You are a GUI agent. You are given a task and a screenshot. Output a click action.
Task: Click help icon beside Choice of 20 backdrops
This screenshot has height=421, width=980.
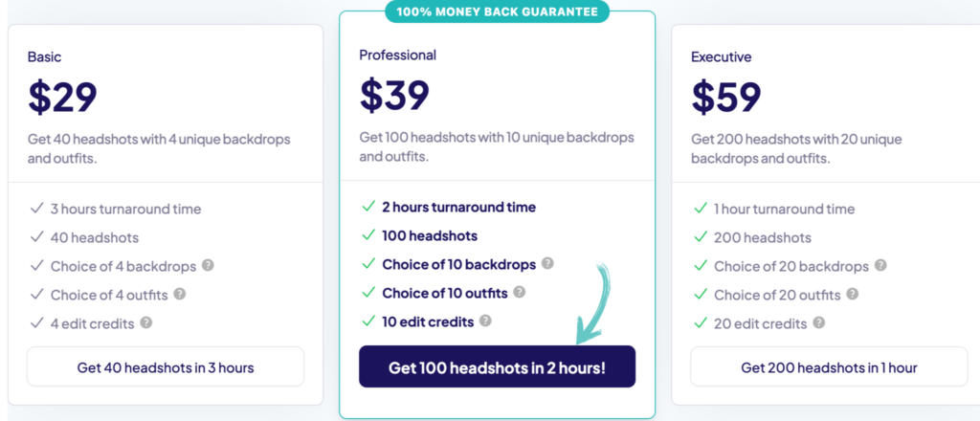pyautogui.click(x=880, y=265)
